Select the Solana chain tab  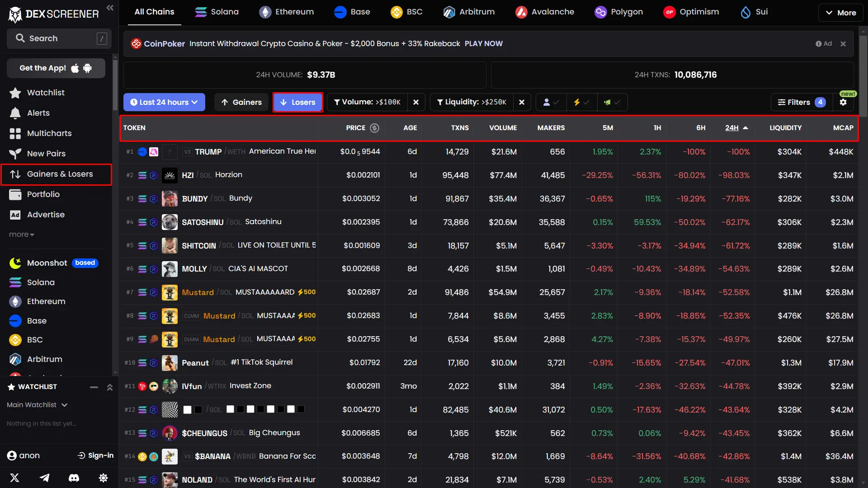click(217, 12)
